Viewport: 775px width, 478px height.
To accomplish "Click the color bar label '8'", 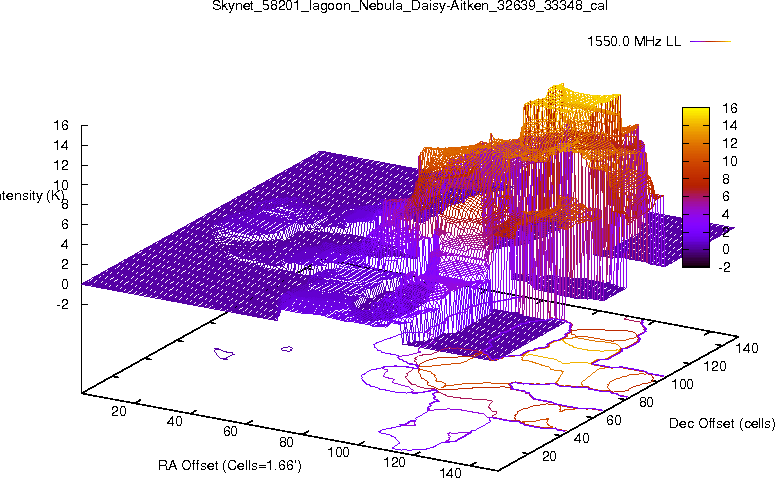I will pyautogui.click(x=726, y=178).
